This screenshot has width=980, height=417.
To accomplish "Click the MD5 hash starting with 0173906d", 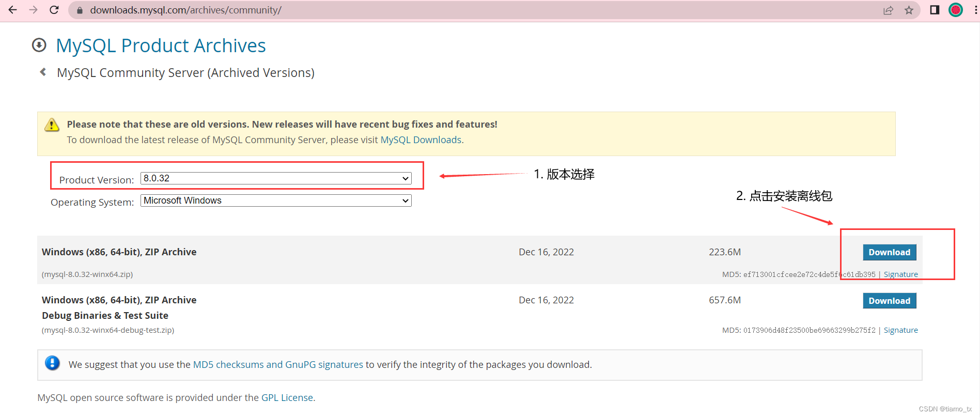I will coord(809,330).
